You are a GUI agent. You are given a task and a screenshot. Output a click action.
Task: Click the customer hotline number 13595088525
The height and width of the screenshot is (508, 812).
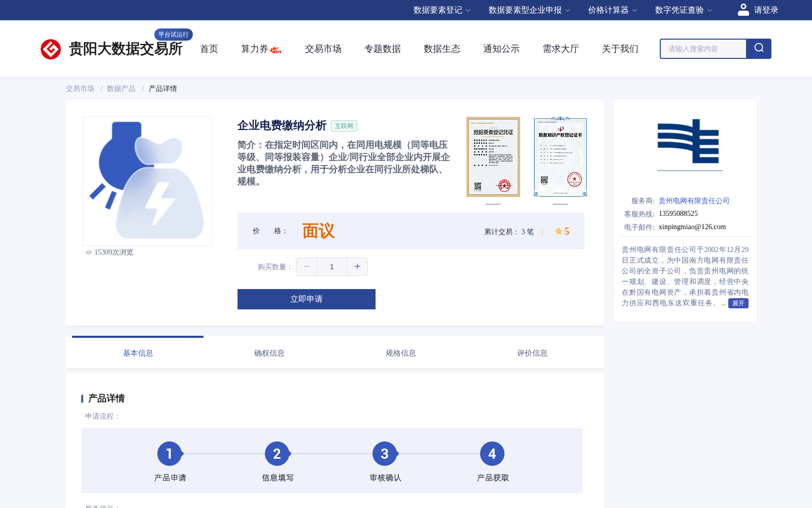tap(679, 214)
